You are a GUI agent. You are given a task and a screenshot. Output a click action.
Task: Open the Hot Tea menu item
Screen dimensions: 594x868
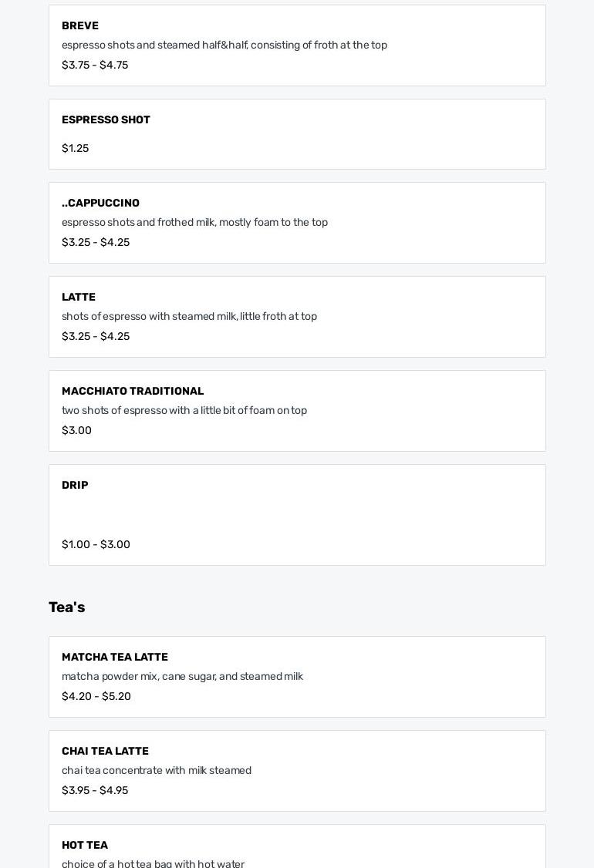point(85,845)
